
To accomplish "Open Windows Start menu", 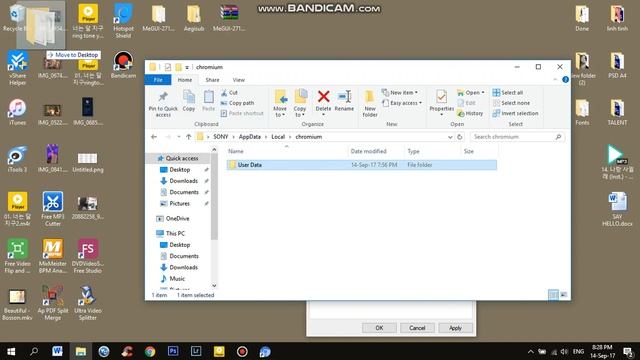I will [x=11, y=351].
